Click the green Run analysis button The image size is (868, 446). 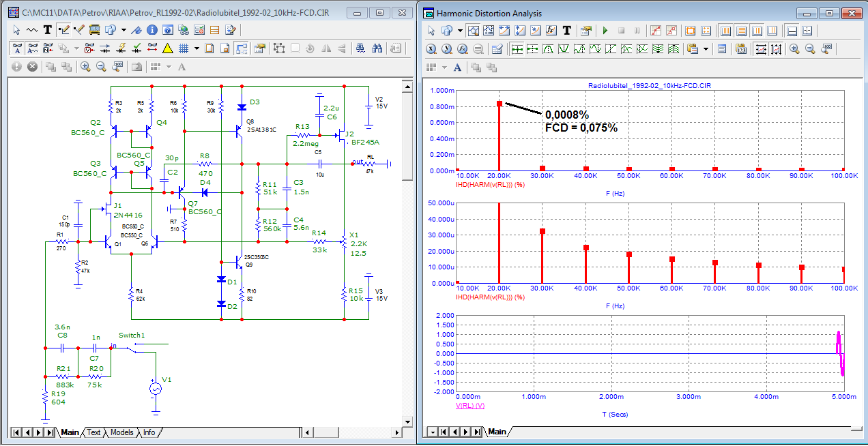click(x=605, y=31)
